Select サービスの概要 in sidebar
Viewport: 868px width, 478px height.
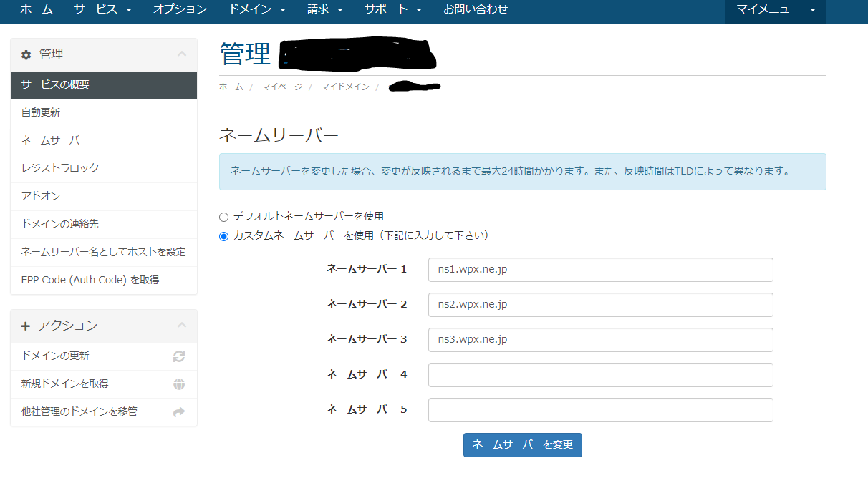(104, 85)
